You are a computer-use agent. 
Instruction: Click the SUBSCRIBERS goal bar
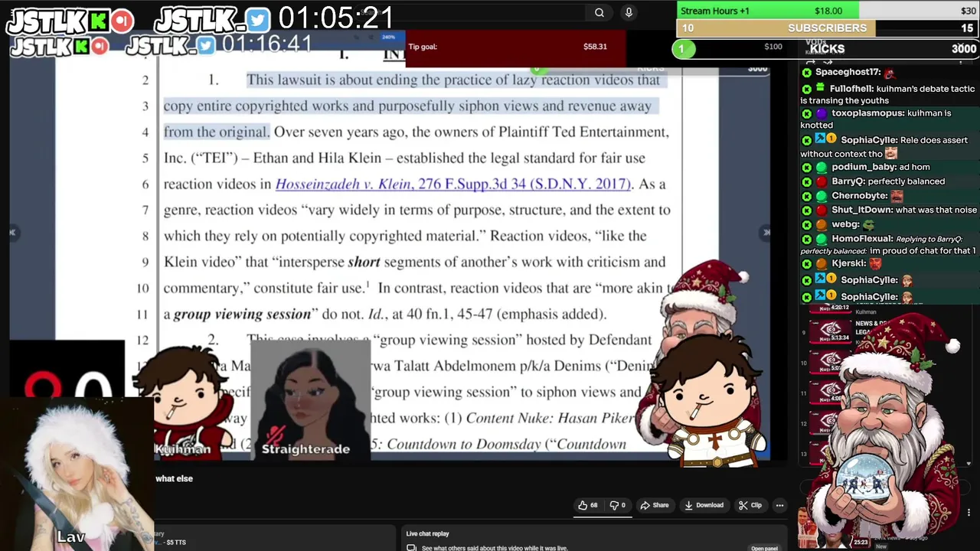[828, 28]
